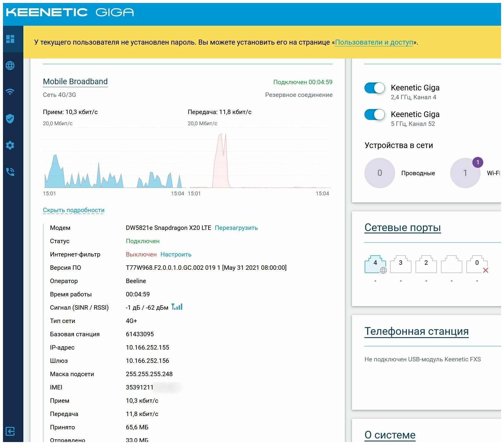Open the Пользователи и доступ link
Image resolution: width=504 pixels, height=445 pixels.
click(x=374, y=42)
